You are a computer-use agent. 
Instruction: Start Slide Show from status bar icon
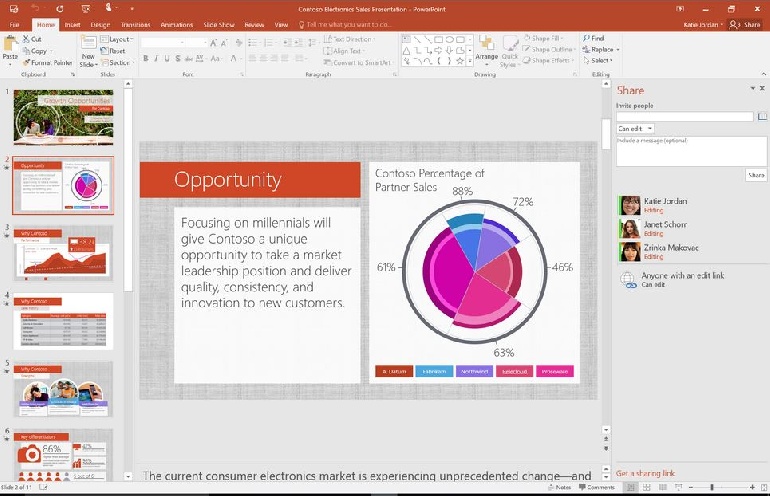[679, 487]
